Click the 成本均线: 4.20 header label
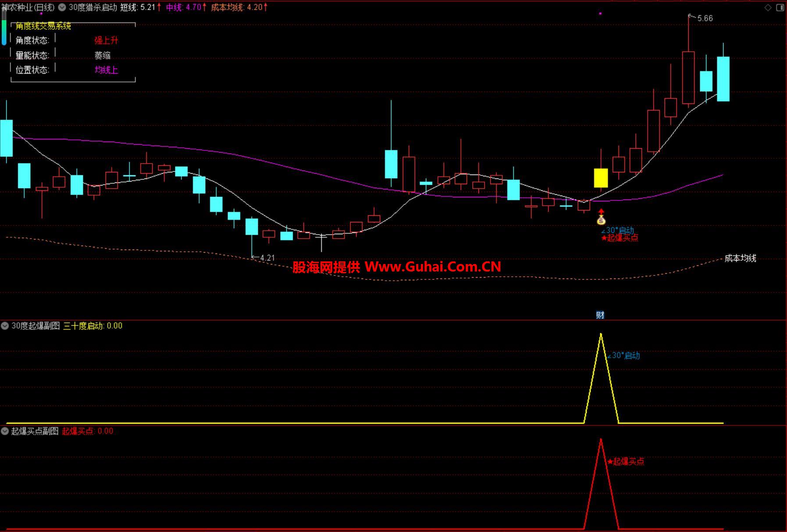 (x=238, y=7)
